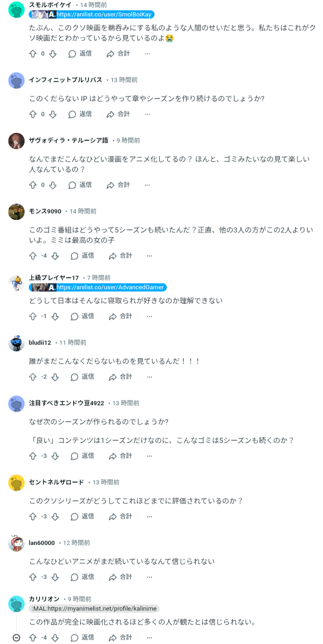Image resolution: width=323 pixels, height=644 pixels.
Task: Share 注目すべきエンドウ豆4922's comment
Action: (x=121, y=456)
